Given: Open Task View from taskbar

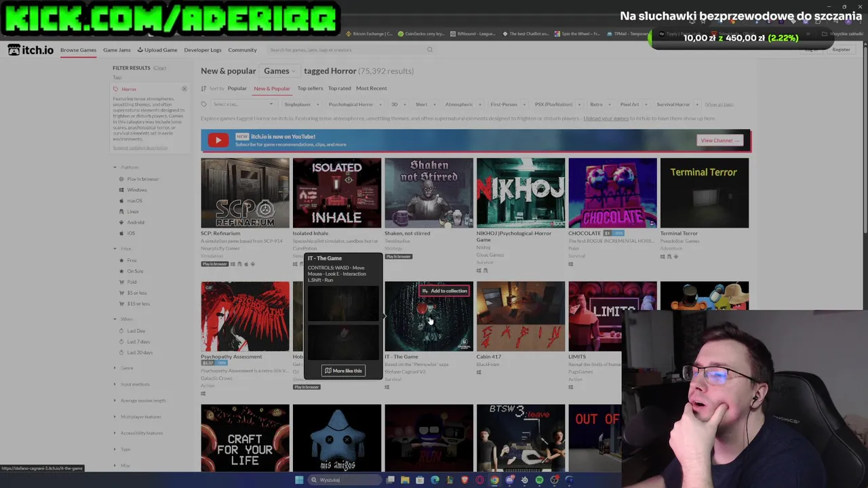Looking at the screenshot, I should coord(391,480).
